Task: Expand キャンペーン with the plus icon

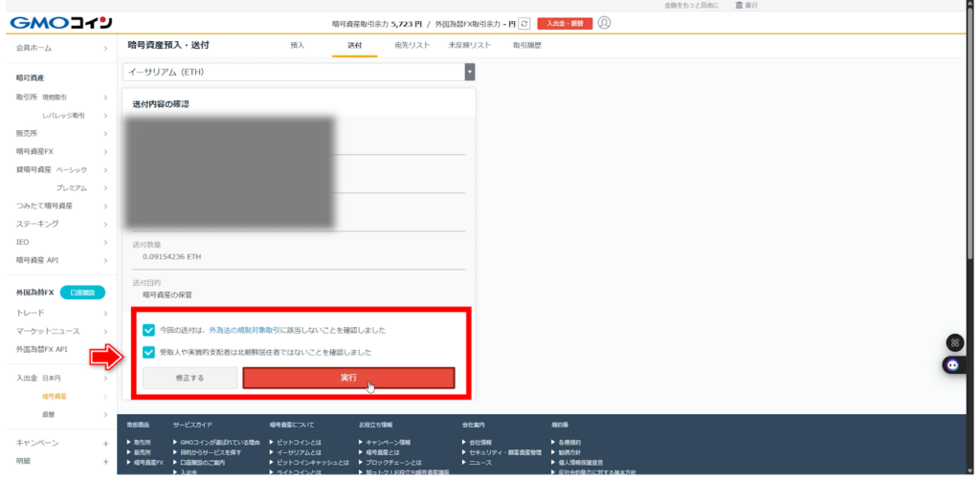Action: click(105, 443)
